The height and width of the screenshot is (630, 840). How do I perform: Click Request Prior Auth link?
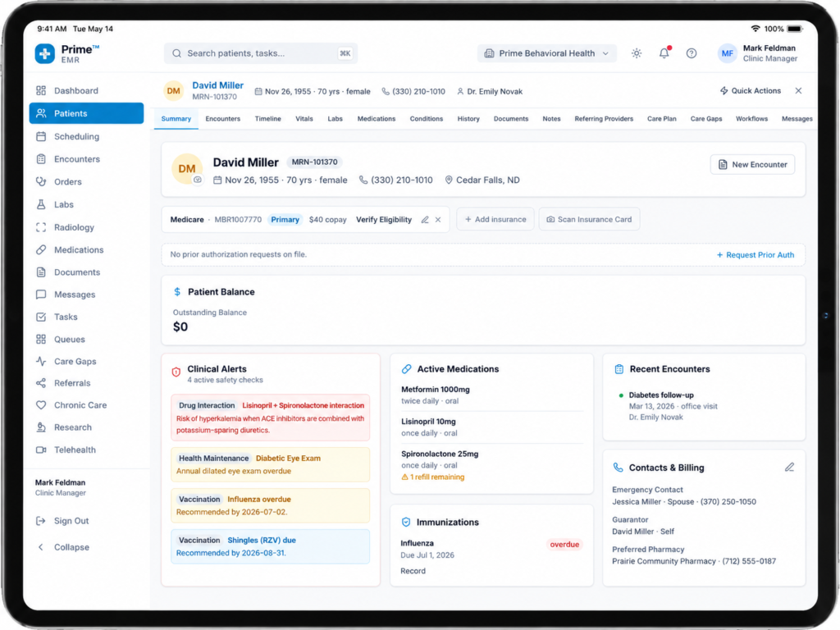pyautogui.click(x=756, y=255)
